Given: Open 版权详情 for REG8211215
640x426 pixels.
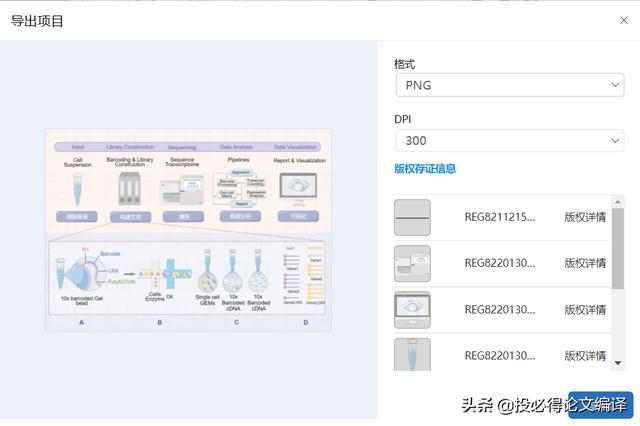Looking at the screenshot, I should coord(585,217).
